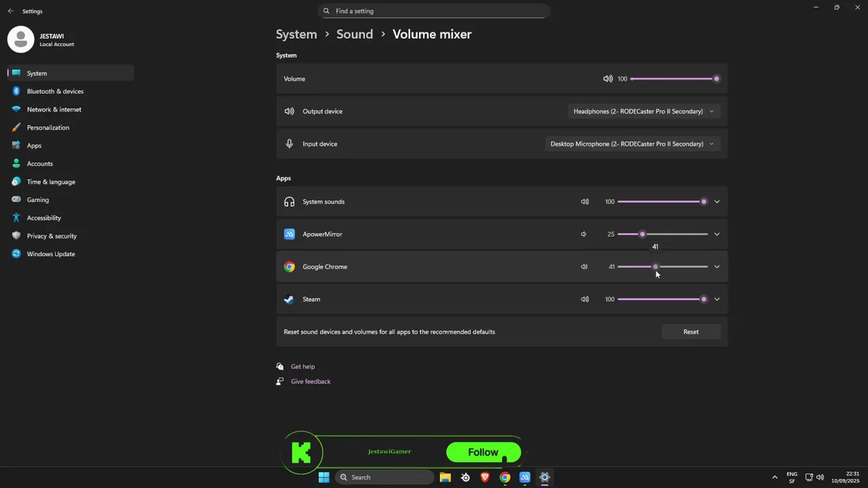Open Steam from taskbar
Screen dimensions: 868x488
click(465, 477)
